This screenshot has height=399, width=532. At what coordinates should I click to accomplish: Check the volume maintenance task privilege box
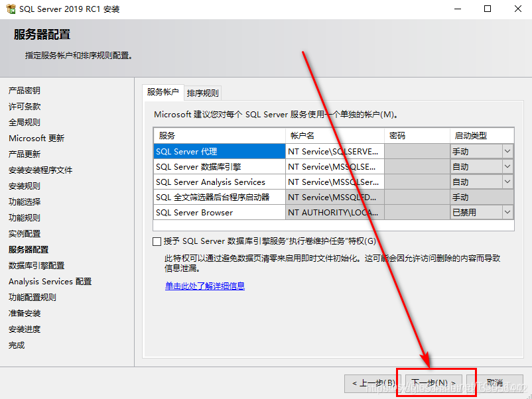pyautogui.click(x=157, y=241)
